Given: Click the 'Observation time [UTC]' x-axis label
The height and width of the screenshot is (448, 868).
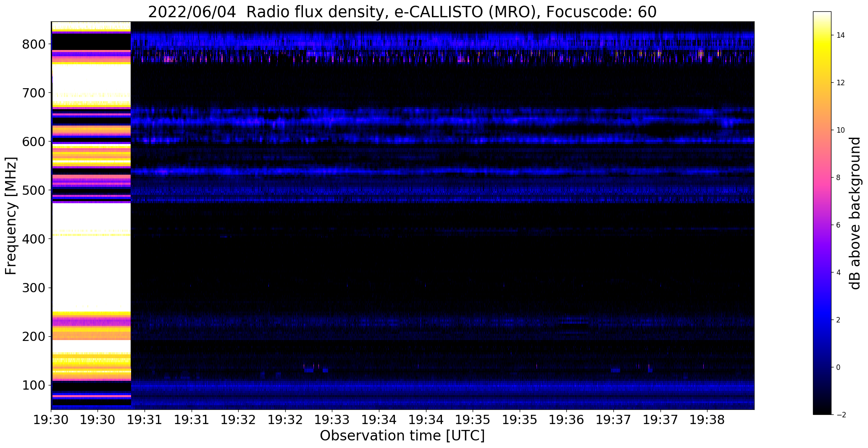Looking at the screenshot, I should click(402, 435).
